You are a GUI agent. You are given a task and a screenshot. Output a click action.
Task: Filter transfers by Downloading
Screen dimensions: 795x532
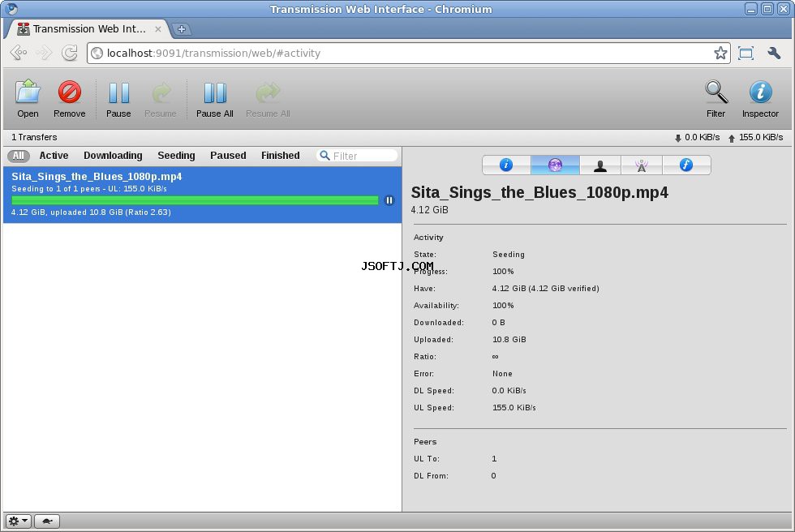tap(113, 156)
